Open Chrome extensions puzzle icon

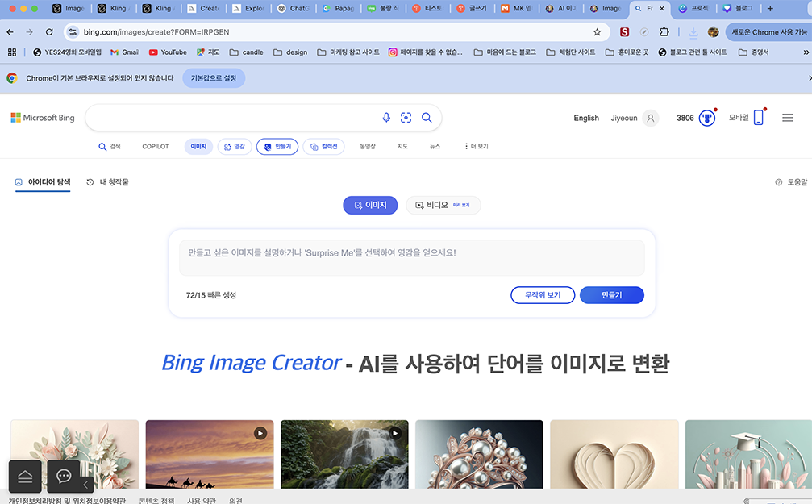664,32
